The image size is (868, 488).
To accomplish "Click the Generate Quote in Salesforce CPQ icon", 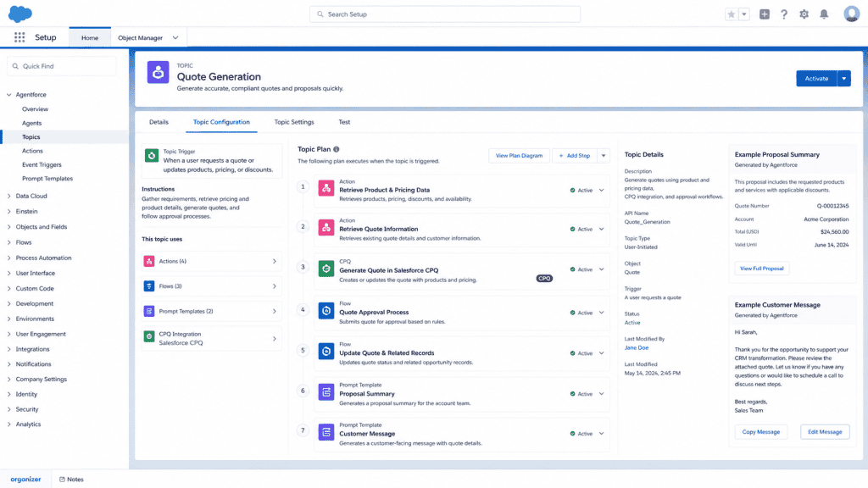I will coord(326,269).
